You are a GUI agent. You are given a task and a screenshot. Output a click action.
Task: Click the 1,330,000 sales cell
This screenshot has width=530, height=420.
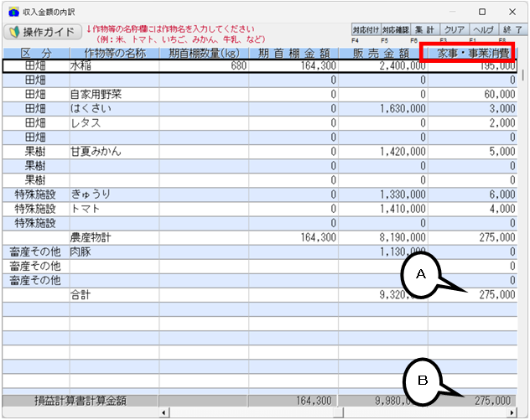(383, 194)
